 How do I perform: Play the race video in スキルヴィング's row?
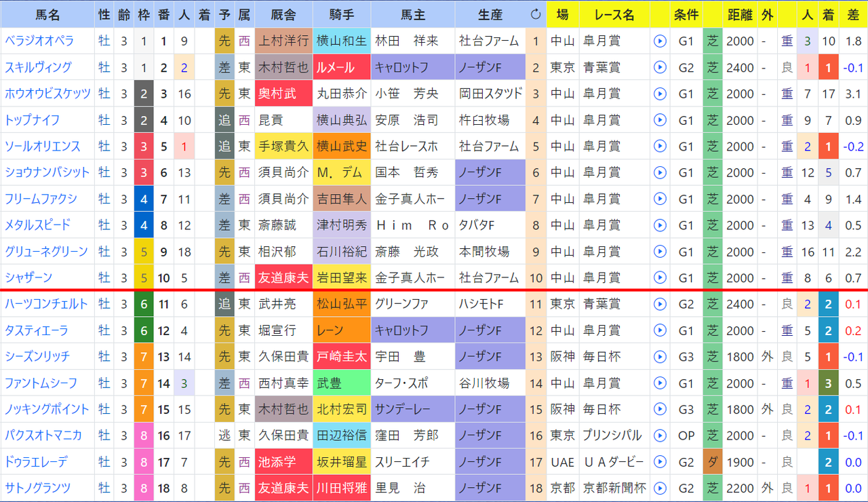click(660, 67)
